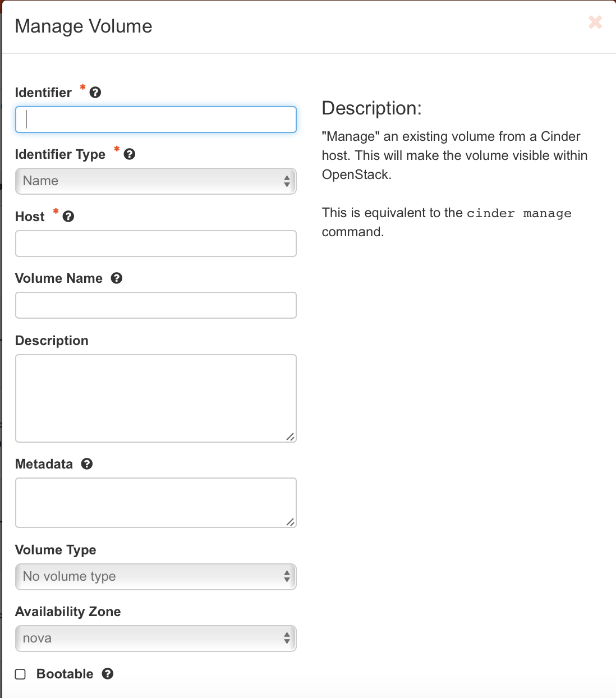
Task: Click the Bootable help question icon
Action: [108, 674]
